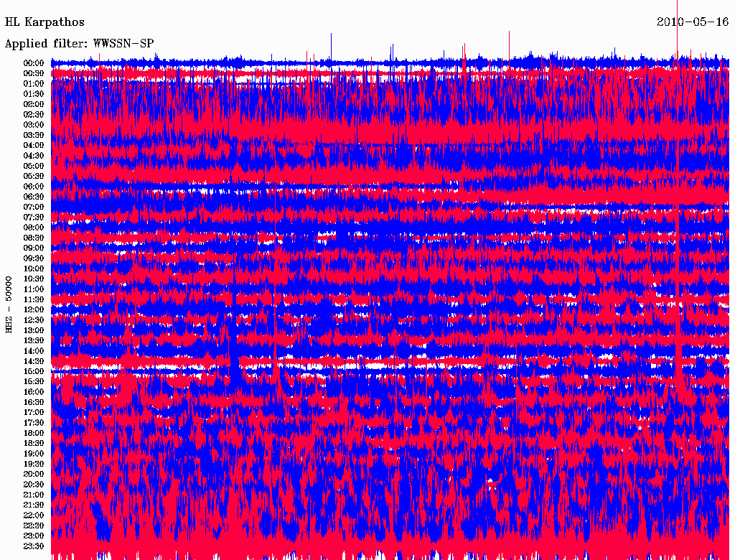Select the 08:30 time label

[34, 238]
